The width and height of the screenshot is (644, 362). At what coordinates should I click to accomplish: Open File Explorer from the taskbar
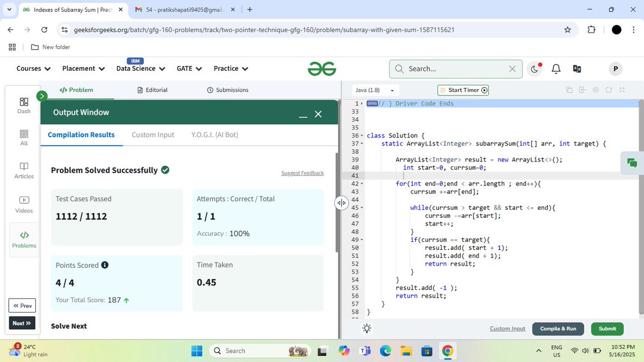pyautogui.click(x=406, y=351)
